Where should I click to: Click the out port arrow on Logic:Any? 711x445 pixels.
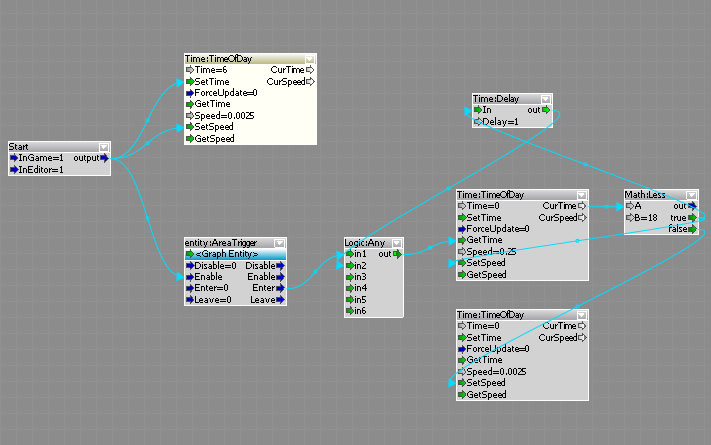pyautogui.click(x=397, y=255)
